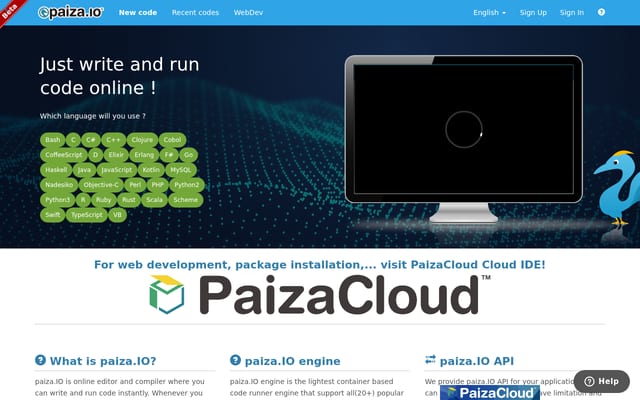The image size is (640, 400).
Task: Click the Rust language badge
Action: pos(129,200)
